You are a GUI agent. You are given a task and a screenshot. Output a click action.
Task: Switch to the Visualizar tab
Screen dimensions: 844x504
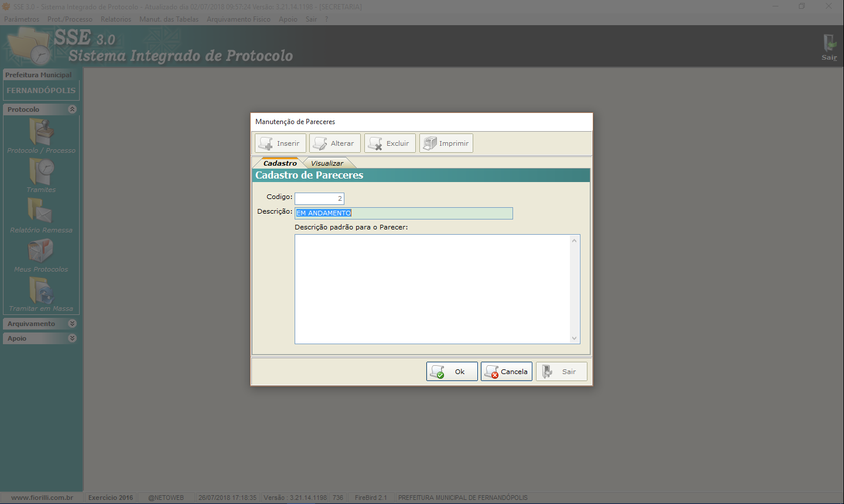pyautogui.click(x=327, y=163)
